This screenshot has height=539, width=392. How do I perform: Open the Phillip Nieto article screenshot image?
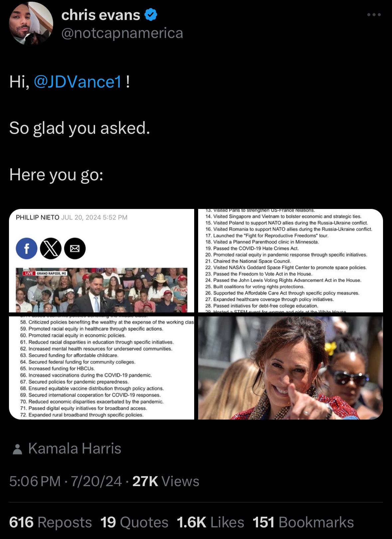pyautogui.click(x=101, y=261)
